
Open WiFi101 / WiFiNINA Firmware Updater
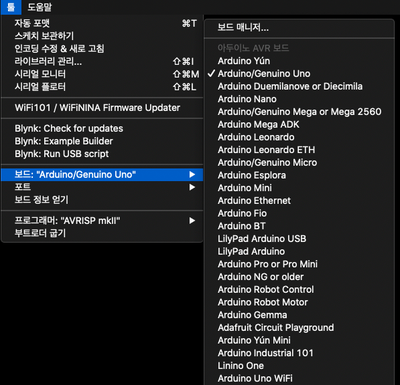(x=102, y=108)
